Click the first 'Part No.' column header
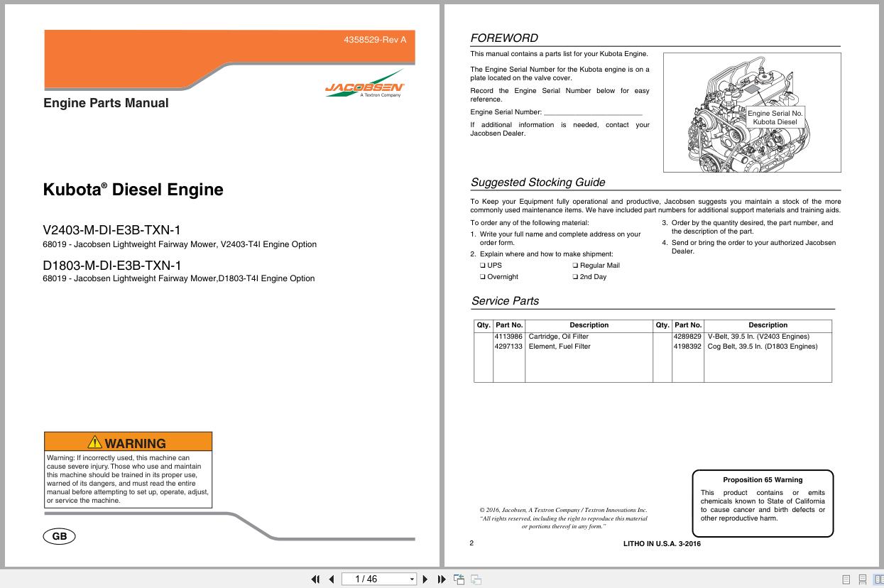The width and height of the screenshot is (884, 588). (x=509, y=325)
